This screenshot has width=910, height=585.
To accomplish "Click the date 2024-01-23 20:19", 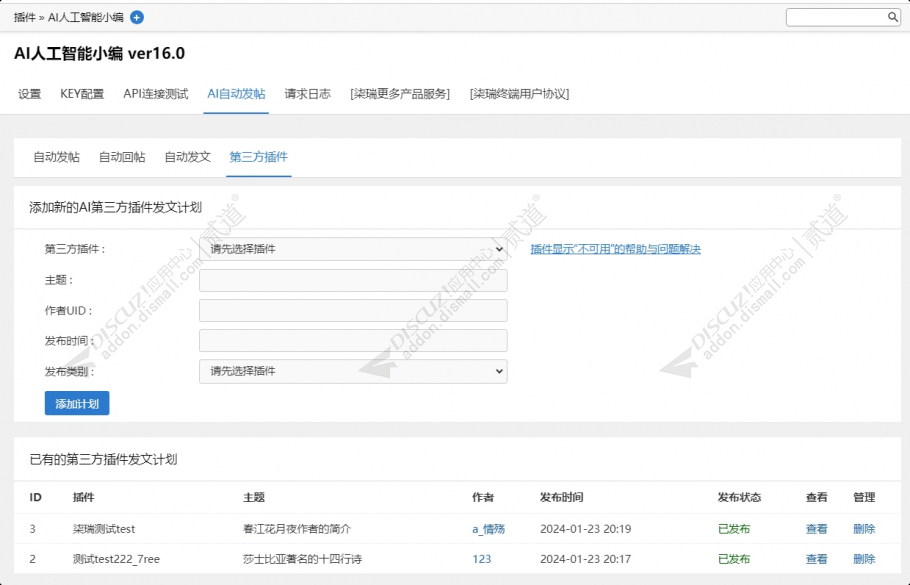I will [x=586, y=529].
